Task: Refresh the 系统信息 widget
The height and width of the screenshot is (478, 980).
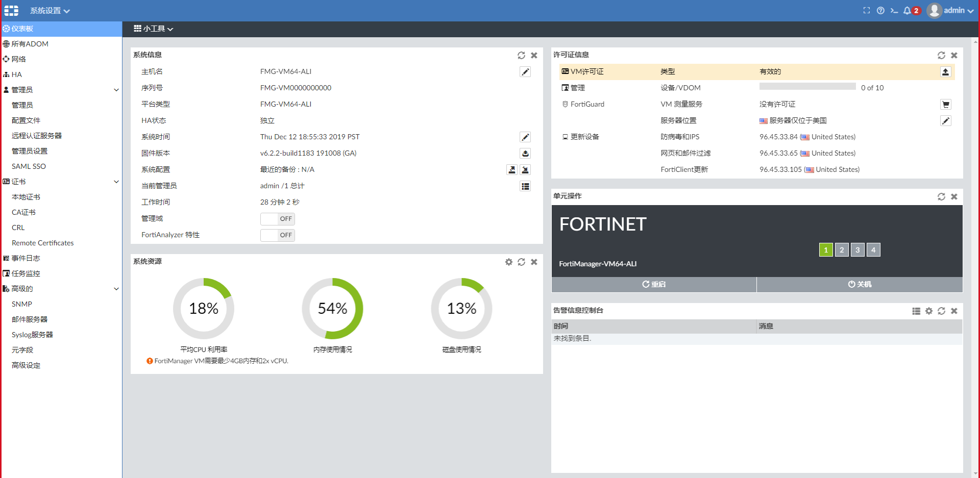Action: [x=521, y=55]
